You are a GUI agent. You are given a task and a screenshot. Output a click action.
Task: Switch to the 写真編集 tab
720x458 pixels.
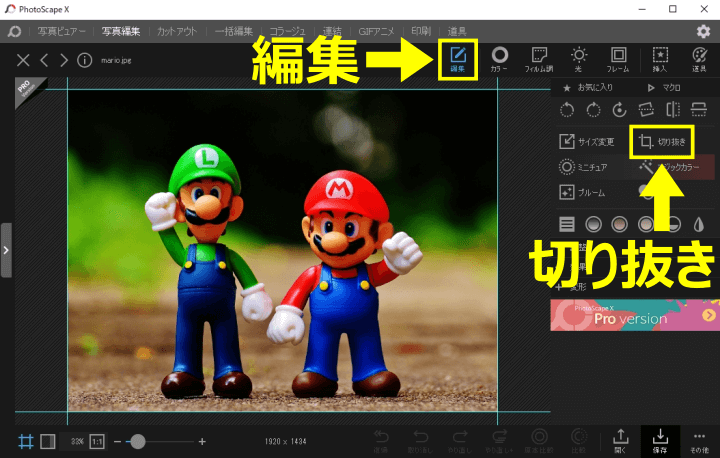(121, 31)
